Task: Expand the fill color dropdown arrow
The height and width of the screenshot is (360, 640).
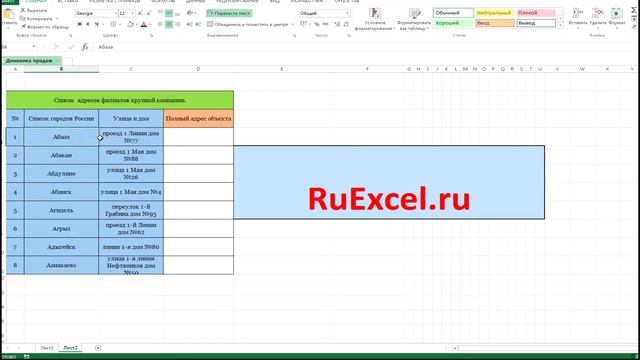Action: [137, 24]
